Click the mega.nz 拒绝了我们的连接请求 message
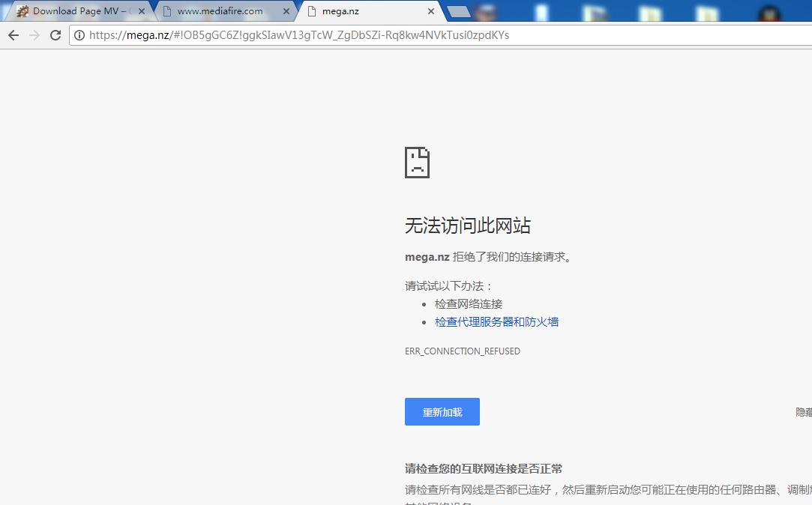812x505 pixels. (489, 257)
